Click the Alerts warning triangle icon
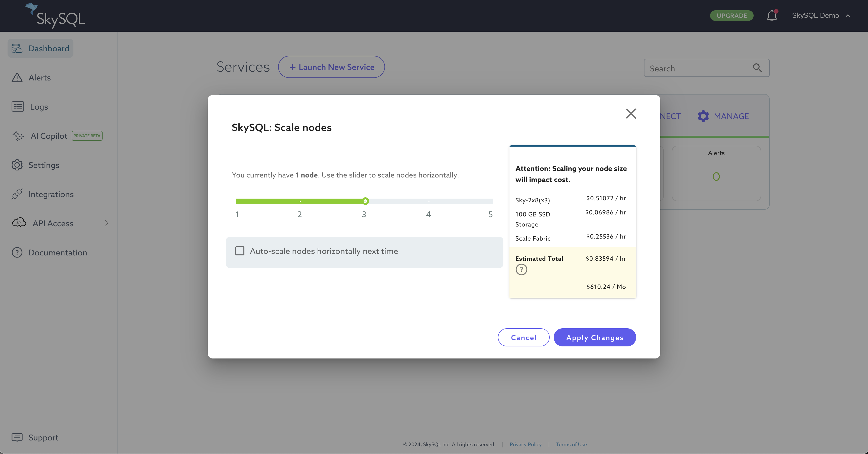Screen dimensions: 868x454 pos(17,77)
